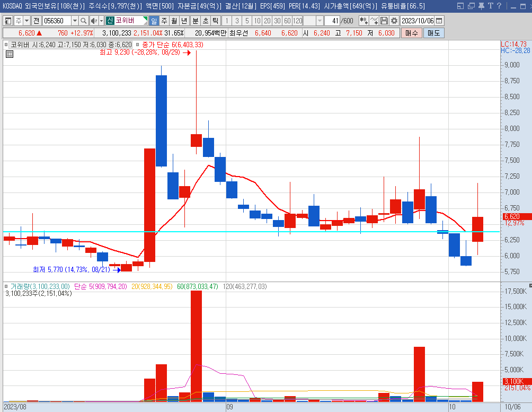Switch to the 주 (weekly) chart period

pyautogui.click(x=164, y=21)
